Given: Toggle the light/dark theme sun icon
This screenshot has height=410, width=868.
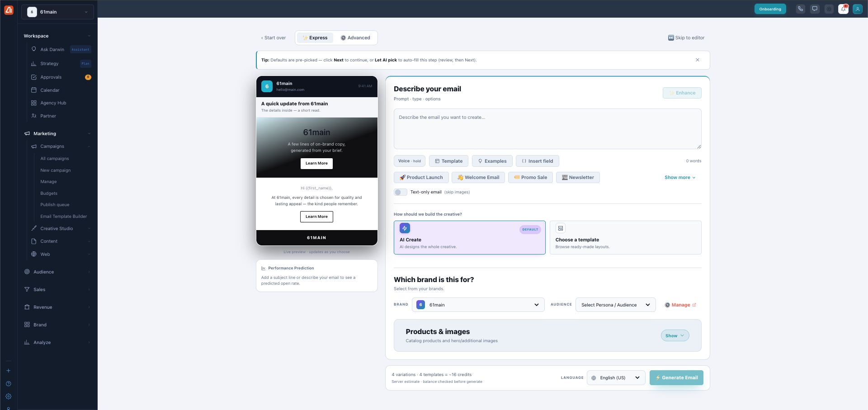Looking at the screenshot, I should tap(829, 9).
